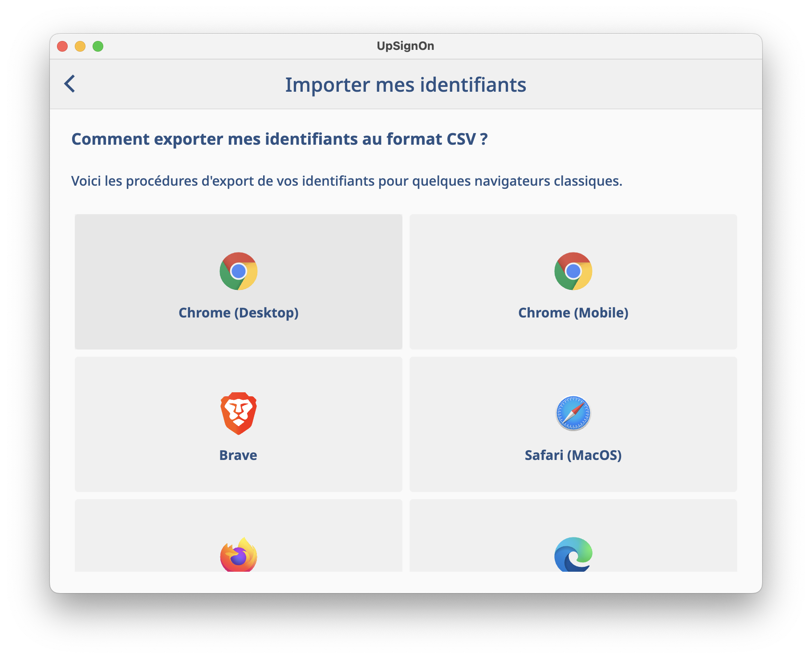
Task: Click the CSV export question heading
Action: click(x=280, y=139)
